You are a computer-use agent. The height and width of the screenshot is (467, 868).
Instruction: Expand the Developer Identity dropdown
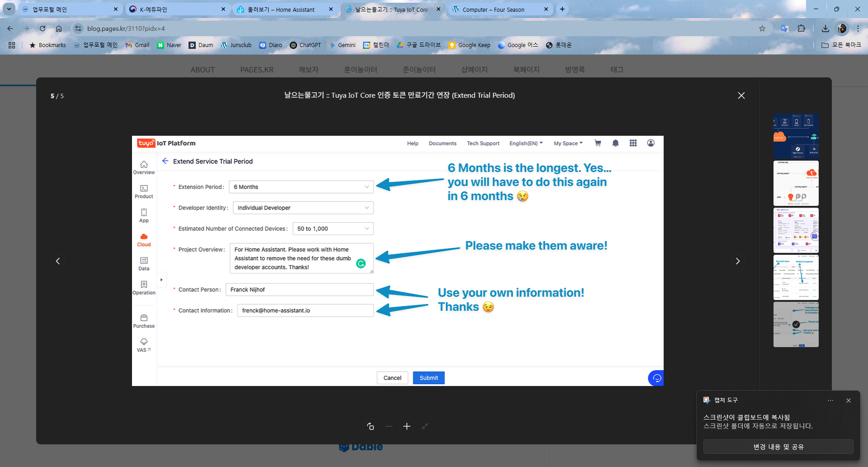pyautogui.click(x=303, y=208)
